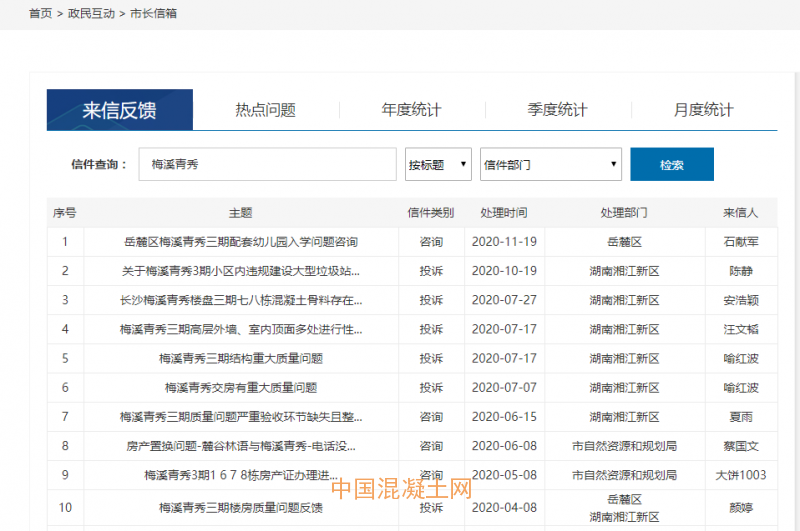Click the 处理时间 column header
Viewport: 800px width, 531px height.
pos(503,213)
